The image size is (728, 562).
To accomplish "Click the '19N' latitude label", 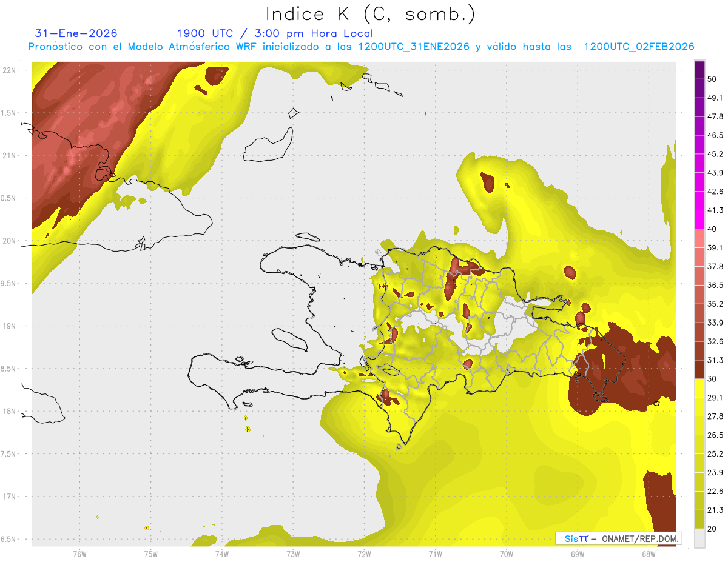I will click(10, 326).
